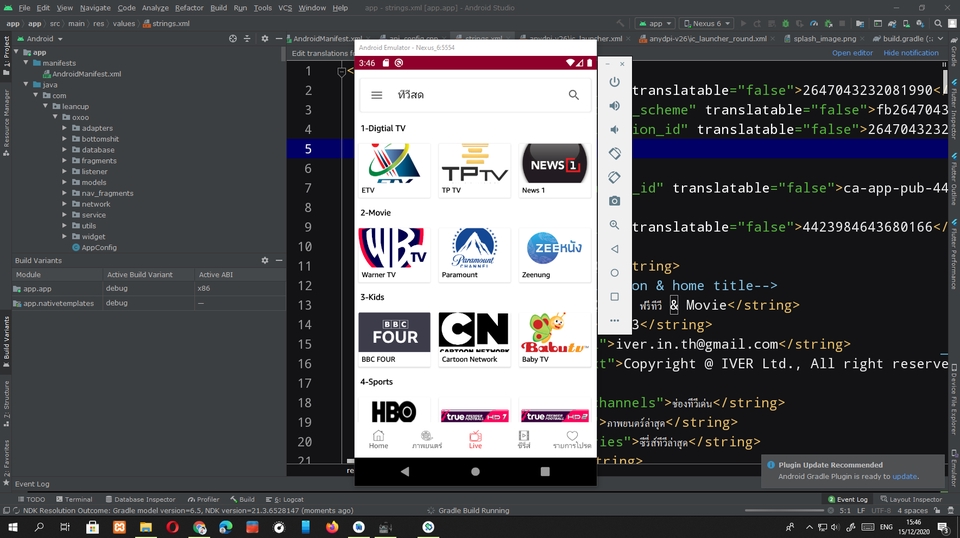The height and width of the screenshot is (538, 960).
Task: Open app run configuration dropdown
Action: point(655,23)
